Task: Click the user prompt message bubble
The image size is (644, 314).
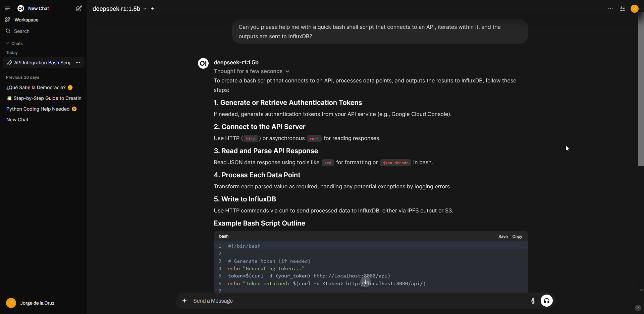Action: coord(380,32)
